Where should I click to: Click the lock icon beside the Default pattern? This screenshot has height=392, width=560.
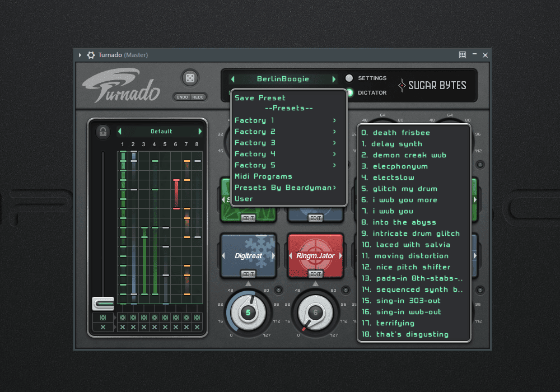coord(103,132)
